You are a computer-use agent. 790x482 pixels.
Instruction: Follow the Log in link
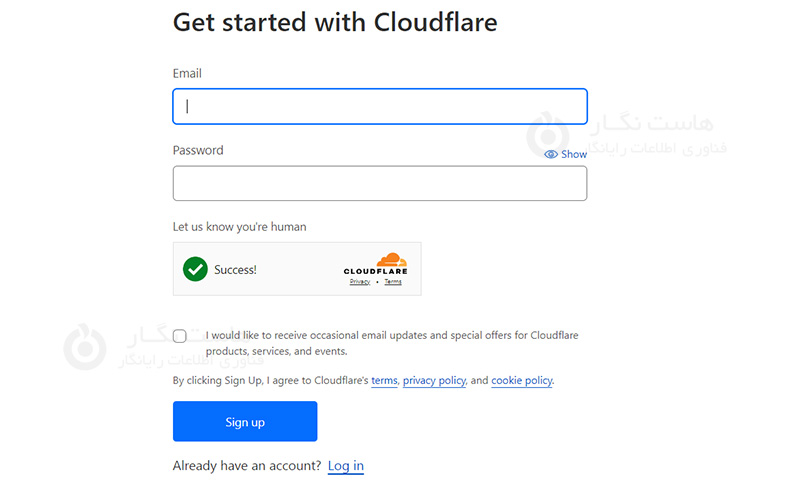point(346,466)
